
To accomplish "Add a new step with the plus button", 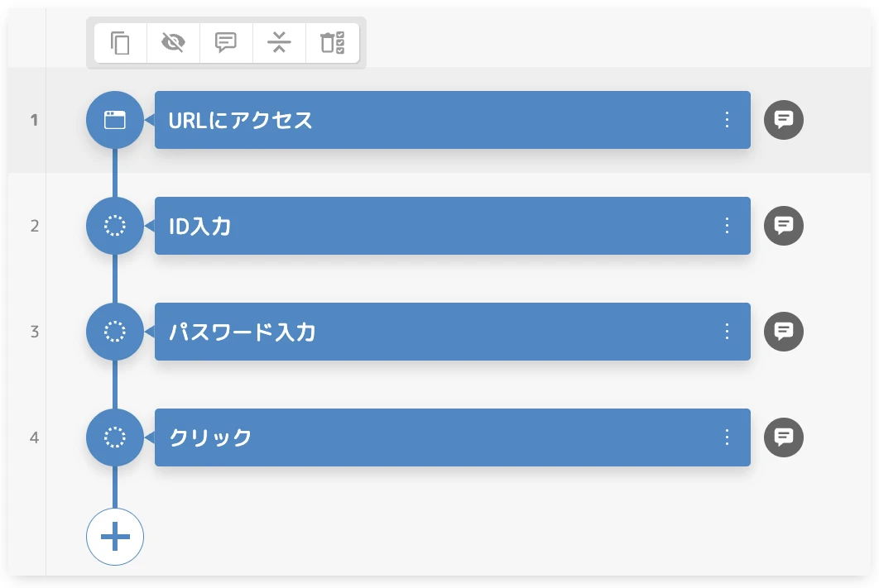I will pyautogui.click(x=115, y=537).
